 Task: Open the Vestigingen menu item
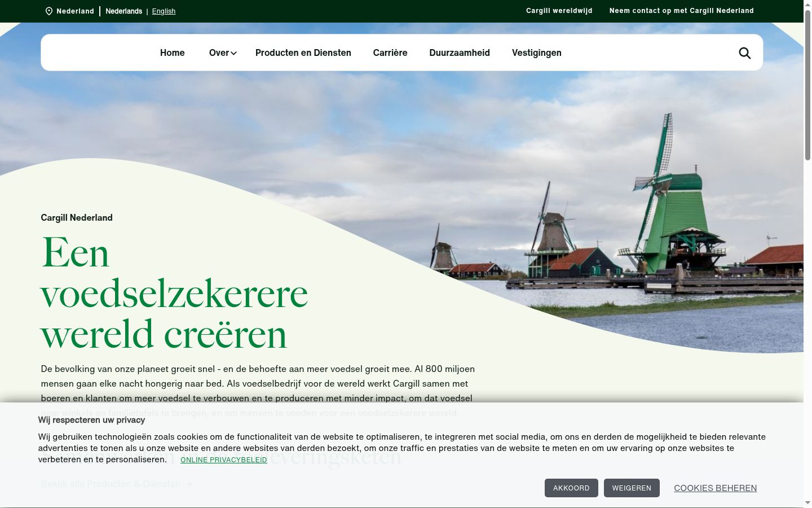pyautogui.click(x=537, y=52)
